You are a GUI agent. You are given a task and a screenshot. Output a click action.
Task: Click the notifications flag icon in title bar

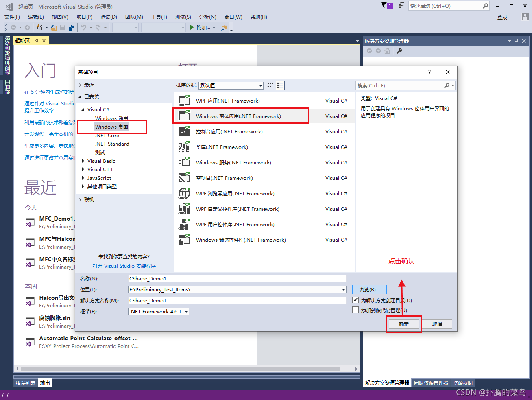click(384, 5)
